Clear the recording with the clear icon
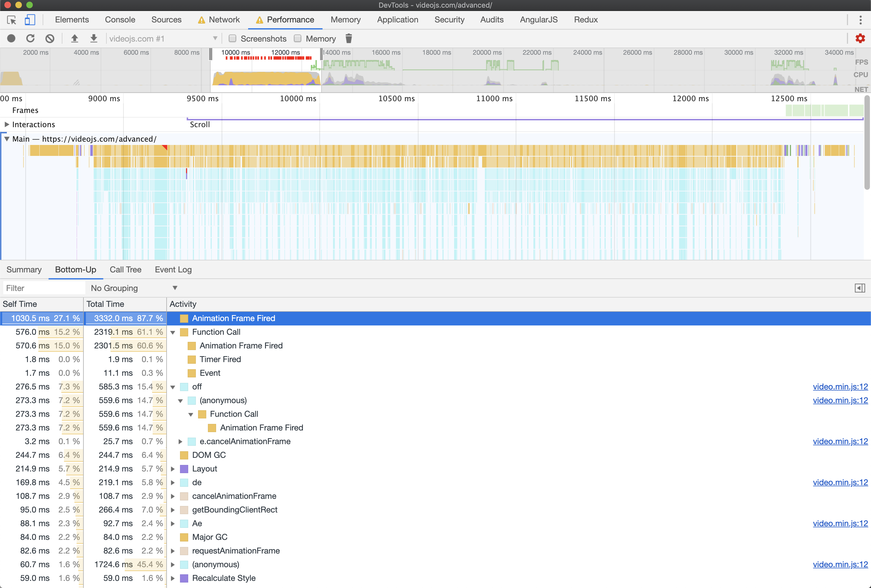The height and width of the screenshot is (588, 871). click(x=50, y=39)
